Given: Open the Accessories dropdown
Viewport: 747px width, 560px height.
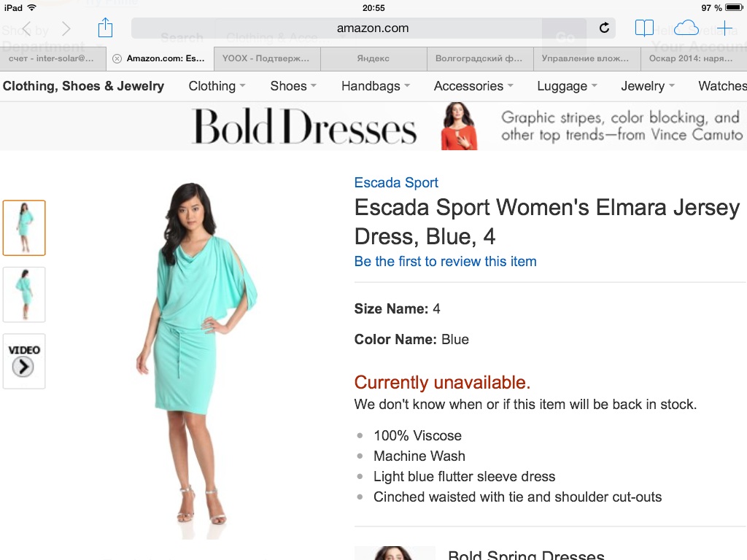Looking at the screenshot, I should (x=473, y=86).
